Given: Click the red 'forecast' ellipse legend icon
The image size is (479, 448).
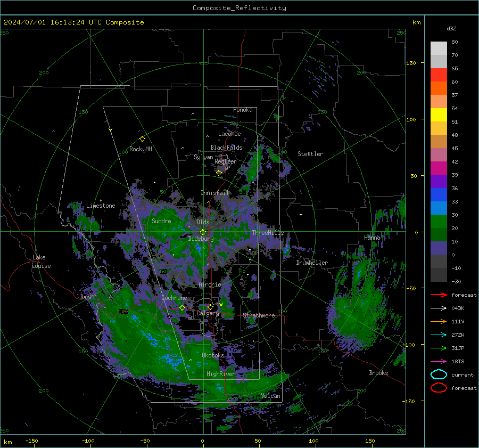Looking at the screenshot, I should pyautogui.click(x=439, y=388).
